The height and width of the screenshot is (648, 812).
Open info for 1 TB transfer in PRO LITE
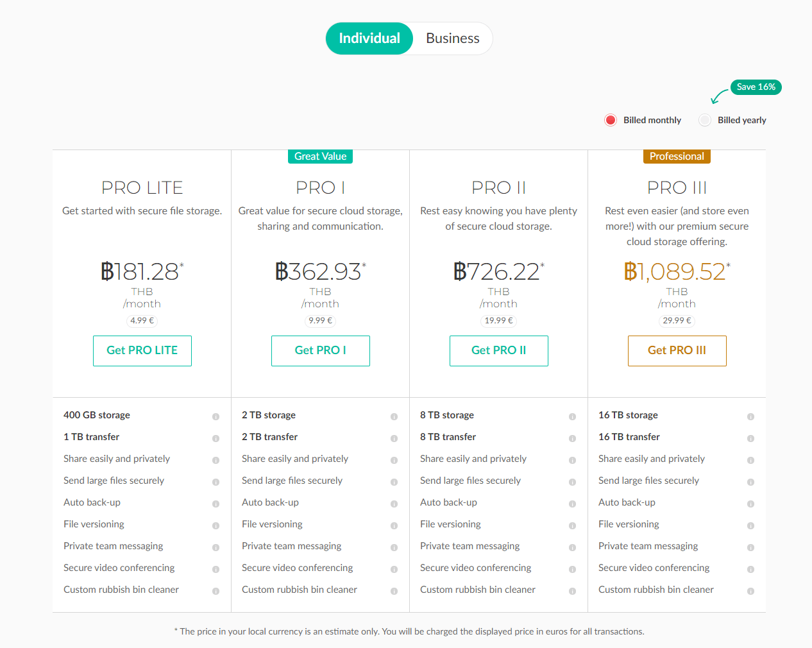(x=216, y=438)
